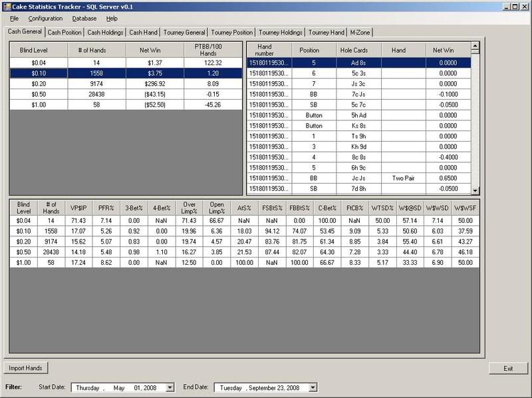Viewport: 532px width, 398px height.
Task: Switch to the M-Zone tab
Action: (x=360, y=32)
